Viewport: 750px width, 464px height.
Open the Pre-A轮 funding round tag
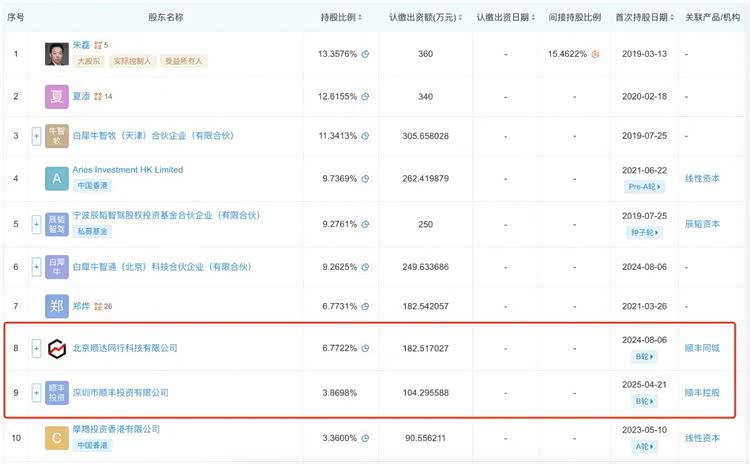click(640, 186)
